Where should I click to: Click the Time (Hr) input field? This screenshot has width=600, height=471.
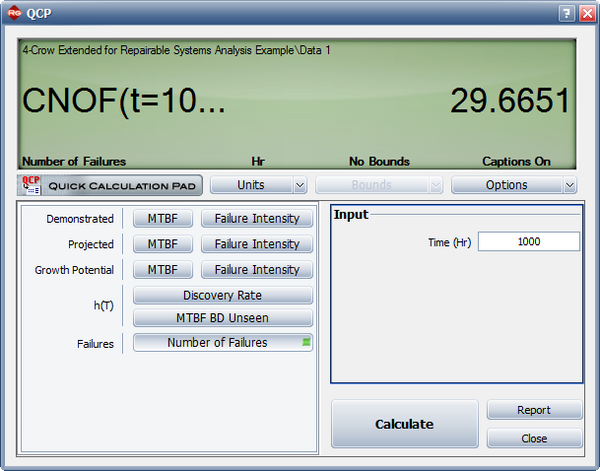pyautogui.click(x=528, y=242)
